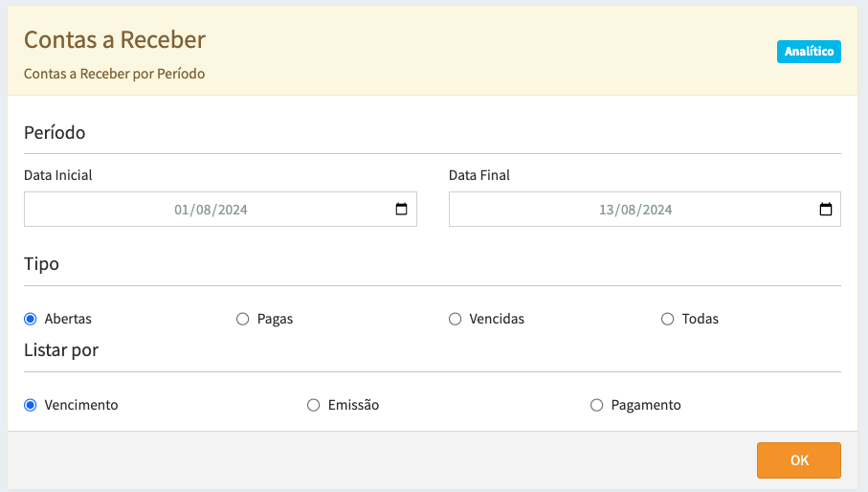
Task: Click the Data Final field label
Action: pos(479,175)
